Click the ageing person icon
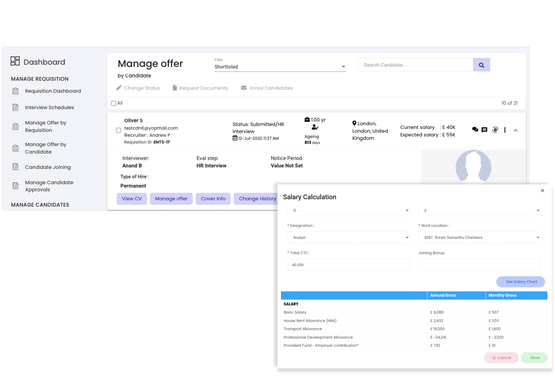 (315, 127)
